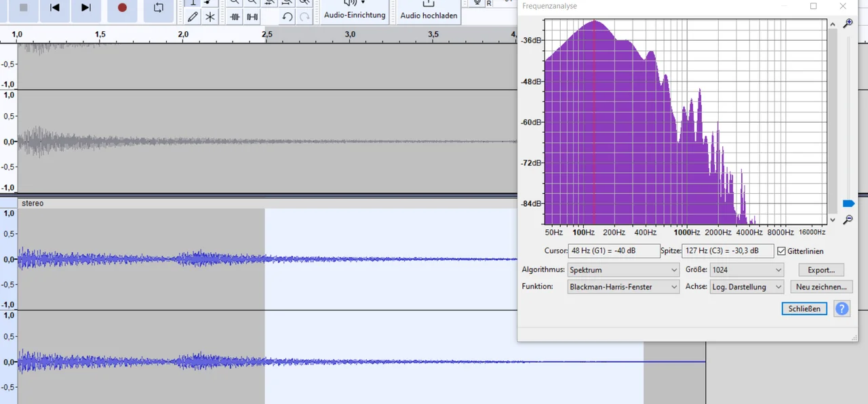868x404 pixels.
Task: Skip to start of project
Action: (55, 8)
